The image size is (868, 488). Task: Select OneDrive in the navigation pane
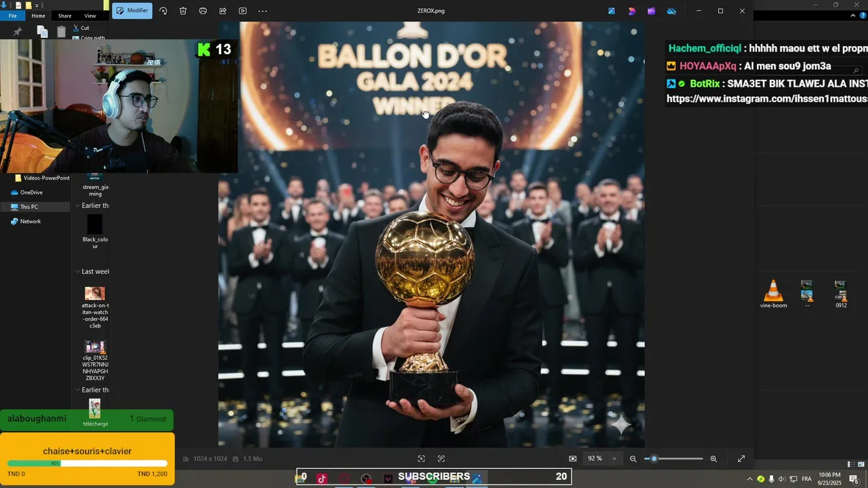26,192
